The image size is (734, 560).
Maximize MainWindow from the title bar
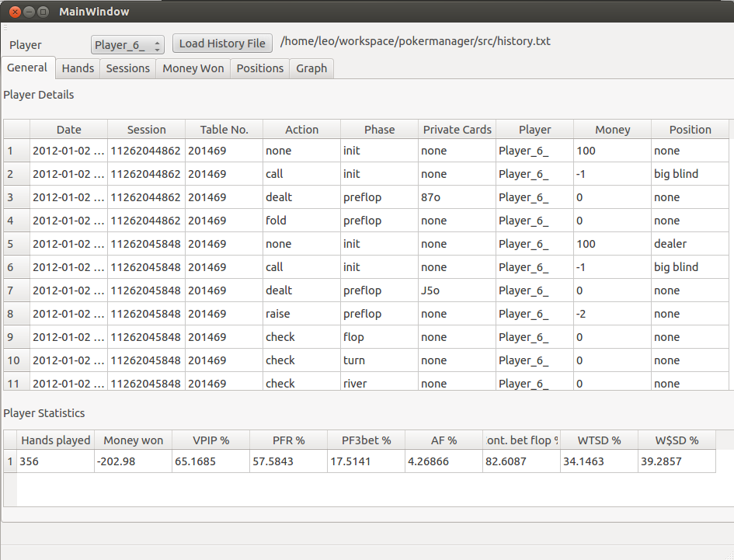pos(43,12)
